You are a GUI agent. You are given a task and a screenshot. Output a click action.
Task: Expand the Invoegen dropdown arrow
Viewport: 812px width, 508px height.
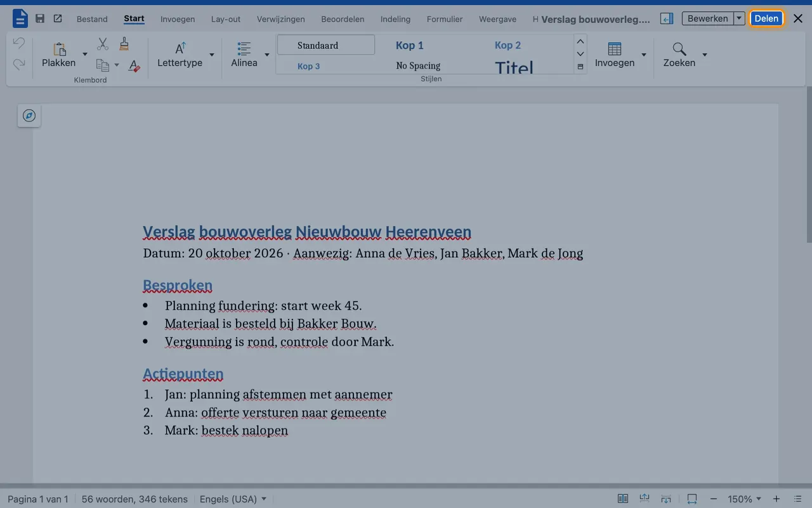click(x=644, y=55)
